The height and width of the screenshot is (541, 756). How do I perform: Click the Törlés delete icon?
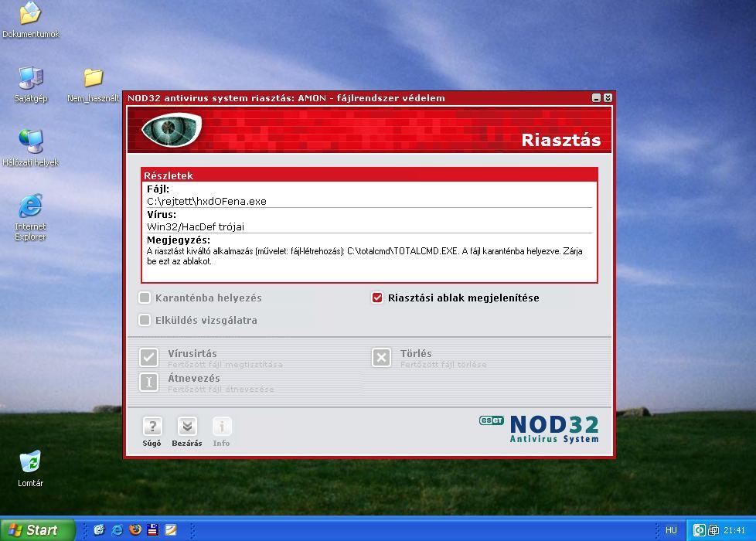pos(381,357)
